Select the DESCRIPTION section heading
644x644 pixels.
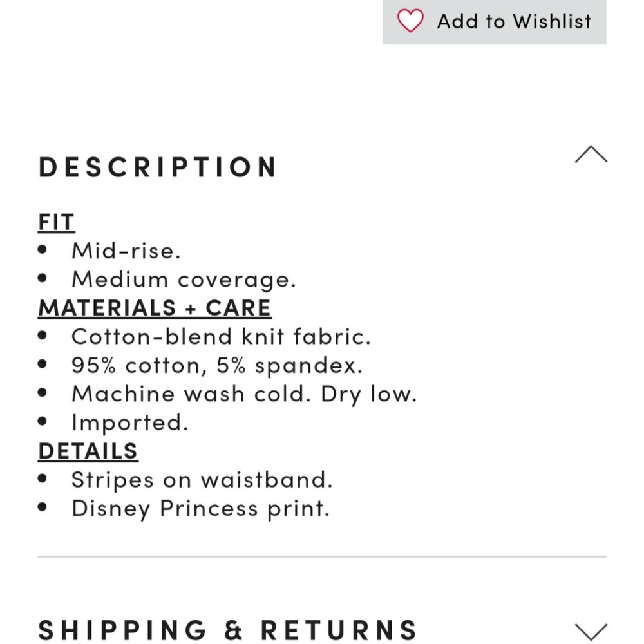pyautogui.click(x=158, y=167)
